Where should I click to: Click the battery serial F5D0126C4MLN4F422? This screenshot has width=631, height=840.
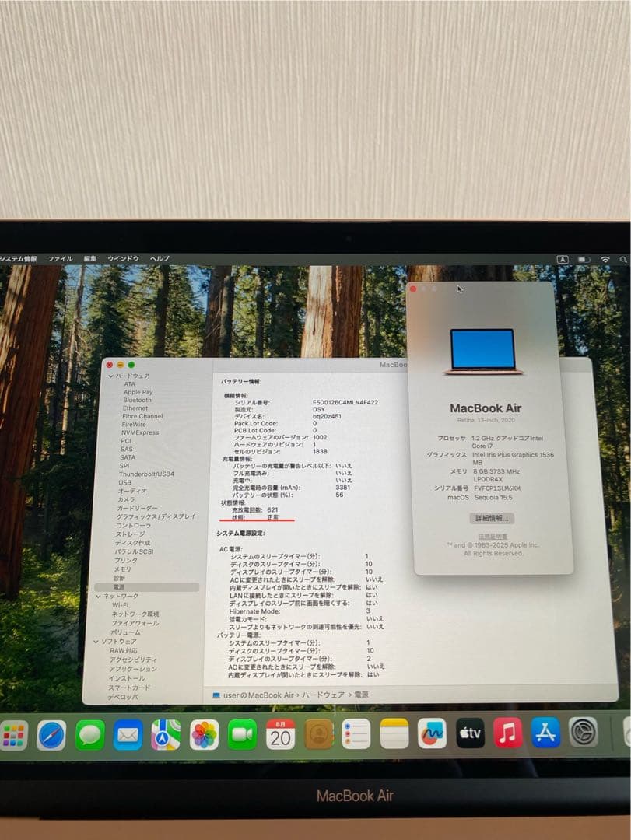[345, 402]
